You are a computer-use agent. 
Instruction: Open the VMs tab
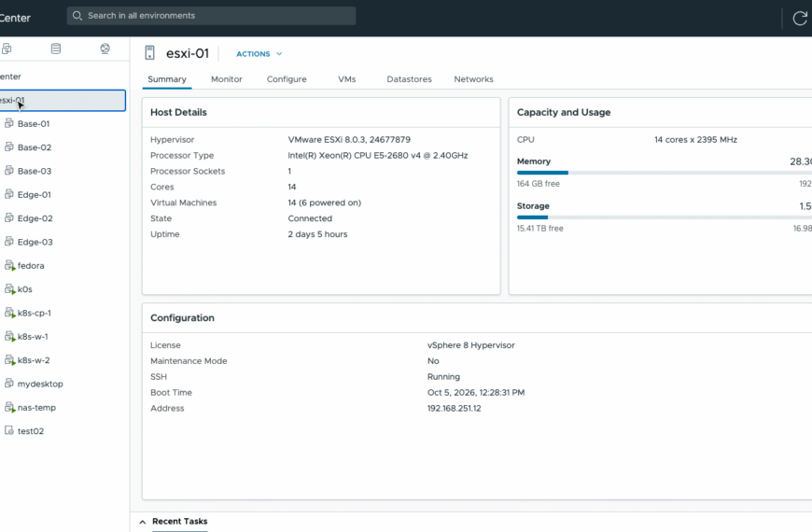pyautogui.click(x=346, y=79)
